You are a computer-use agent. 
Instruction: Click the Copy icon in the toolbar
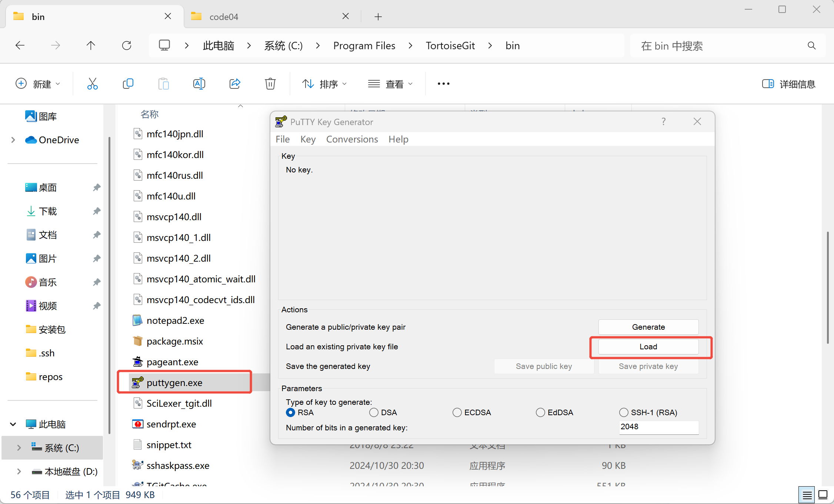click(x=128, y=84)
